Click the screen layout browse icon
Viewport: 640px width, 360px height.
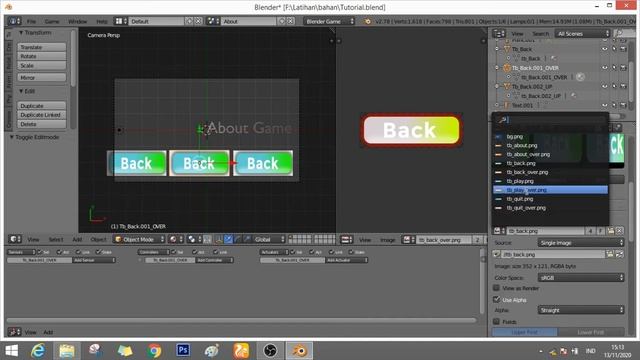tap(120, 21)
